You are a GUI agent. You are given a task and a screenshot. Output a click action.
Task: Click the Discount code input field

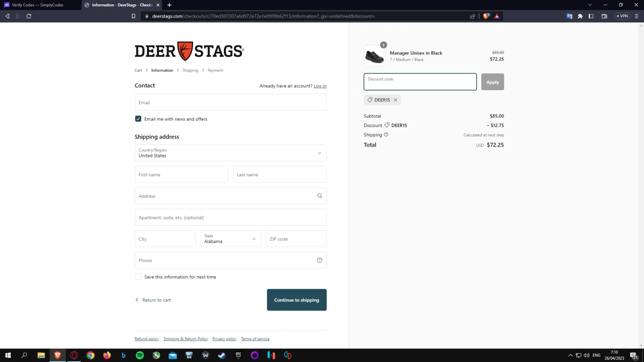point(420,82)
